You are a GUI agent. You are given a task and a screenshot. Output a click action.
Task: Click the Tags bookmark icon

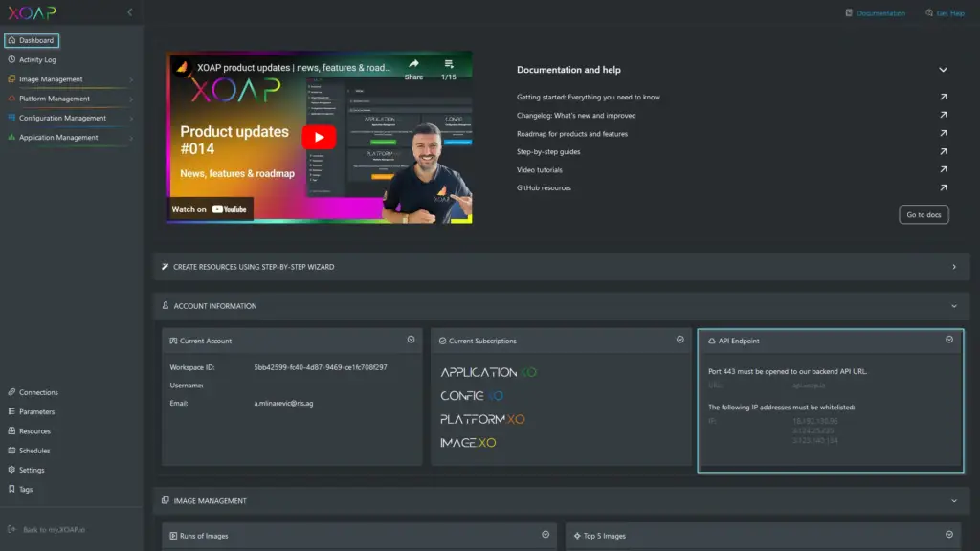point(11,489)
